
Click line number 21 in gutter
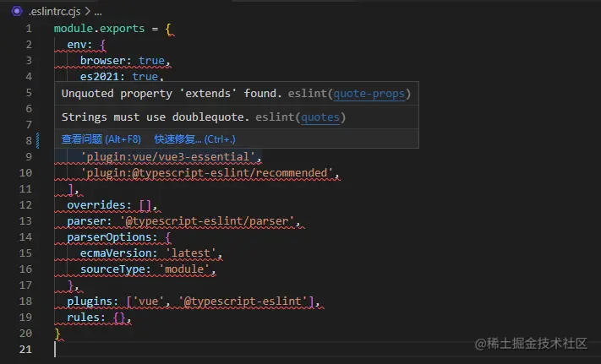click(25, 349)
